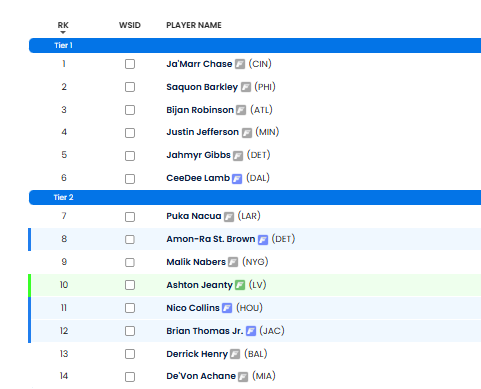Viewport: 481px width, 389px height.
Task: Click the note icon next to Saquon Barkley
Action: (246, 87)
